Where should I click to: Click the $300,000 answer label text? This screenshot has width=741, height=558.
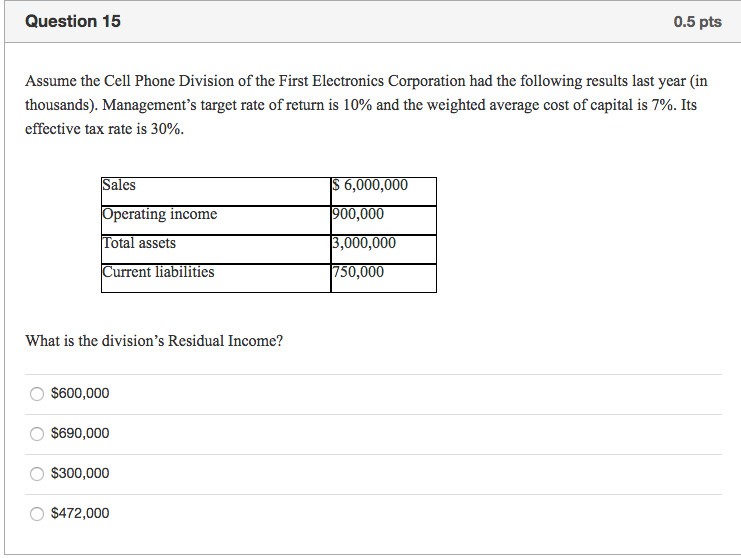(80, 474)
